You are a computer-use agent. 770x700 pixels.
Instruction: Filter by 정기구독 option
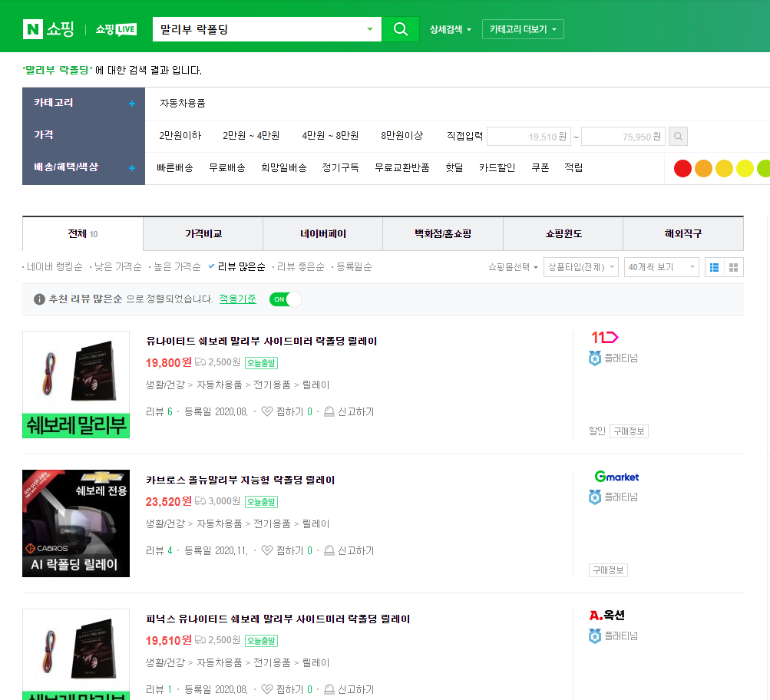(x=340, y=167)
